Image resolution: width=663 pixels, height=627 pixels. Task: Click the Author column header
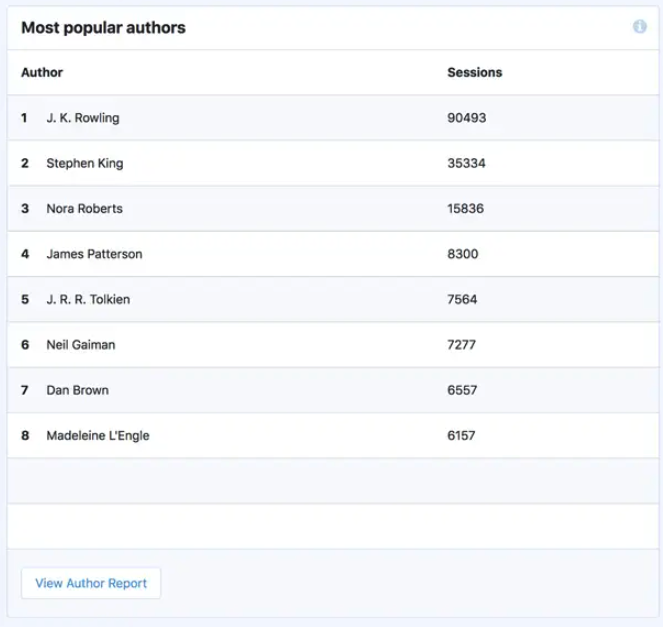pyautogui.click(x=42, y=72)
